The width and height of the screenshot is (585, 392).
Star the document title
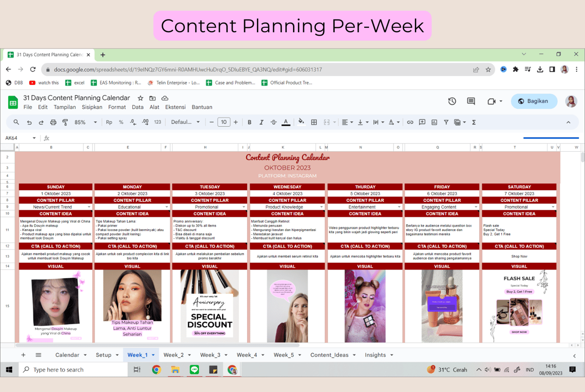coord(140,98)
